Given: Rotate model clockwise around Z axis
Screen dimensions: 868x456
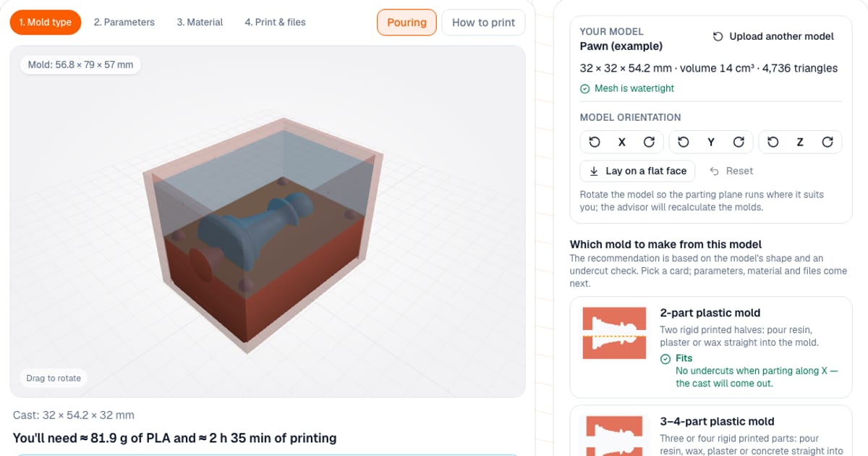Looking at the screenshot, I should (827, 142).
